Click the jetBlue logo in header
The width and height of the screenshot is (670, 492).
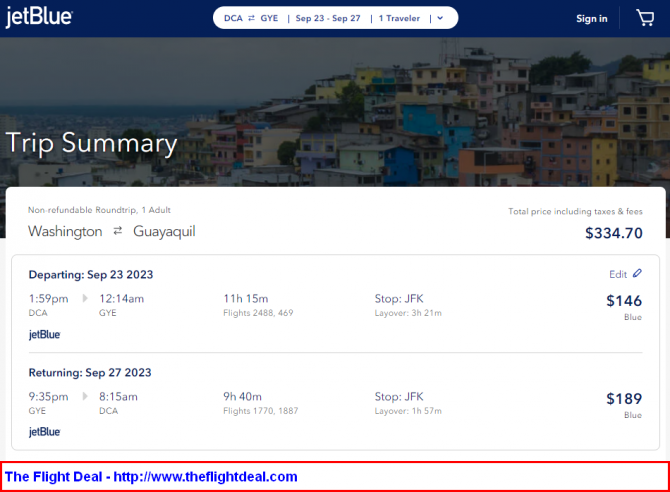[39, 17]
